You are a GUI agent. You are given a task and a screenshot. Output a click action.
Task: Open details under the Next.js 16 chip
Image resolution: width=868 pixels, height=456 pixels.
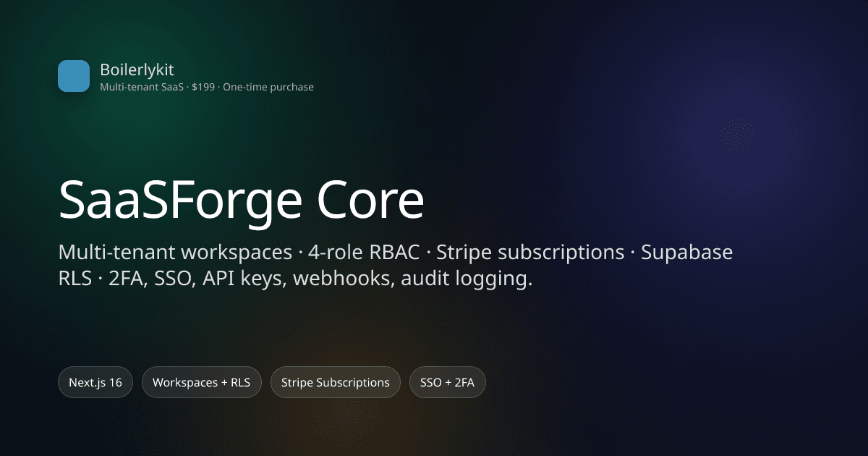pyautogui.click(x=95, y=382)
